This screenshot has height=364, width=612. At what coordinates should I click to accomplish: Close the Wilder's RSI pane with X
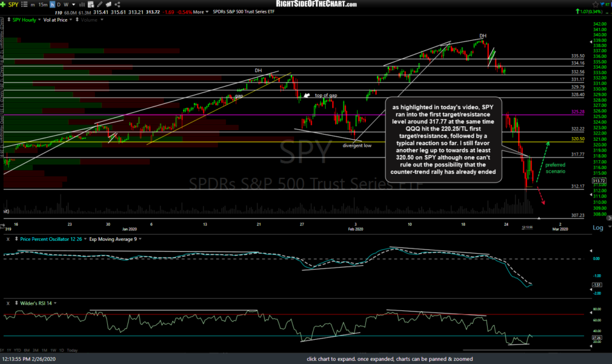(8, 303)
